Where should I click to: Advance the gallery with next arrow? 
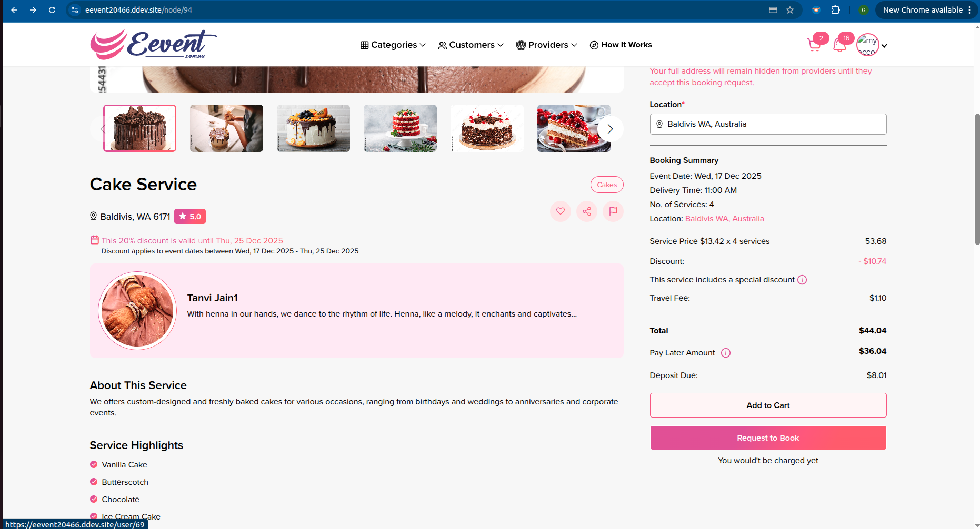[610, 129]
